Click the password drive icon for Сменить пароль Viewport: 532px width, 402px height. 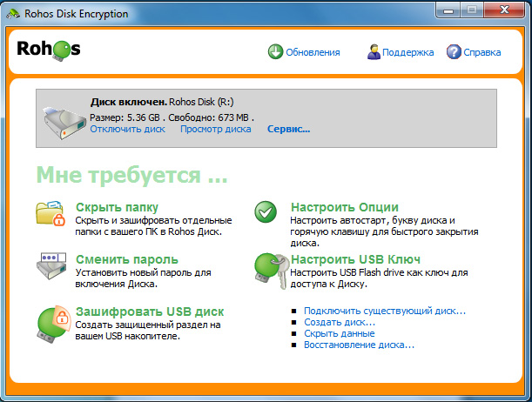(51, 265)
